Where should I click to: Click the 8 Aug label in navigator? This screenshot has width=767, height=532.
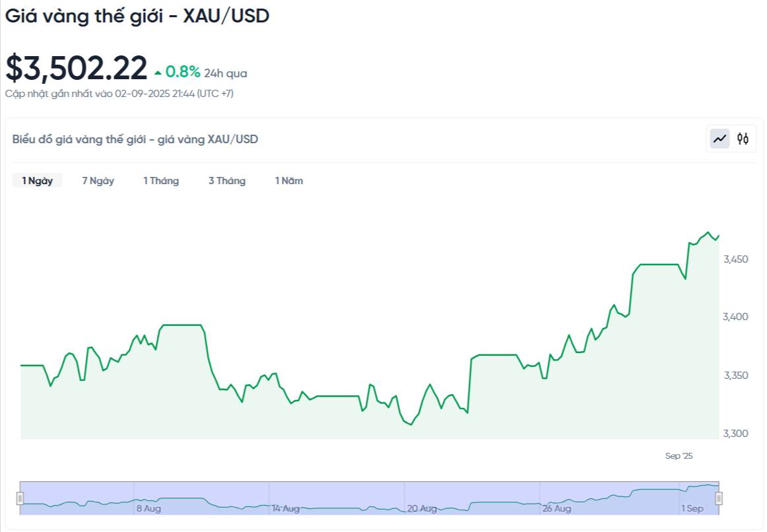click(x=149, y=508)
